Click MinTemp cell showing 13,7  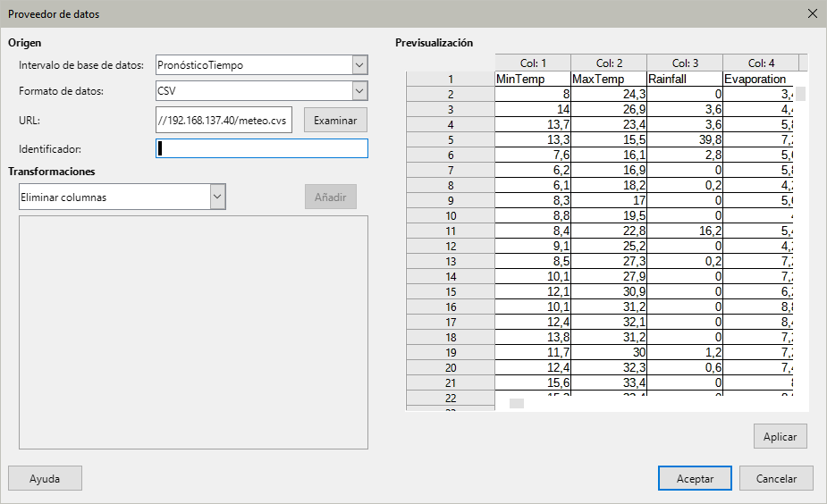coord(533,124)
